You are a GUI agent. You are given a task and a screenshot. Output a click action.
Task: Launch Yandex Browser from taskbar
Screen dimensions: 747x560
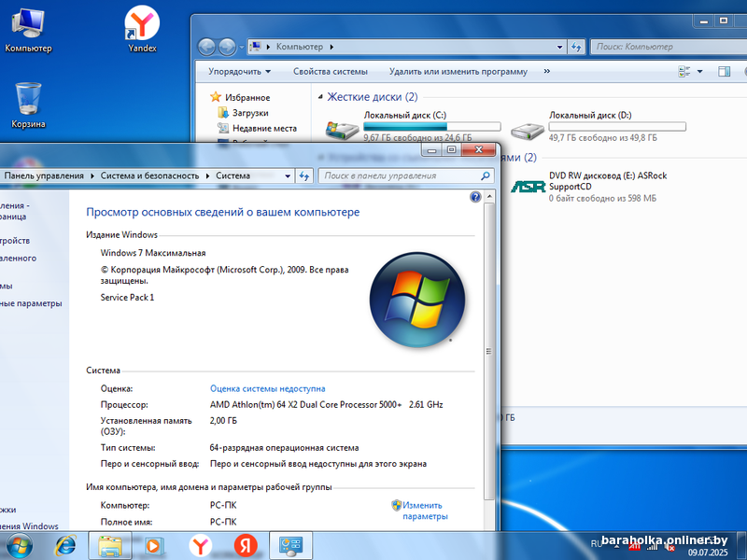201,546
